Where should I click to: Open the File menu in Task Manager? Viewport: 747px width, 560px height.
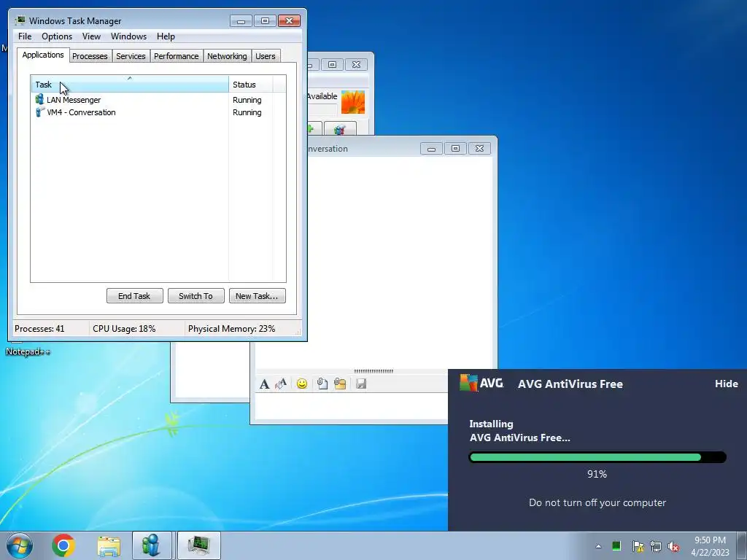pos(25,36)
